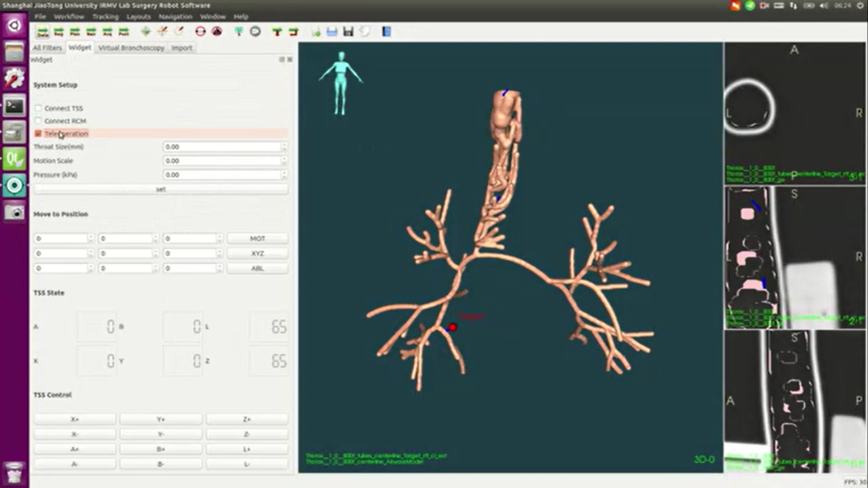The image size is (868, 488).
Task: Select the Acq acquisition step icon
Action: (x=107, y=32)
